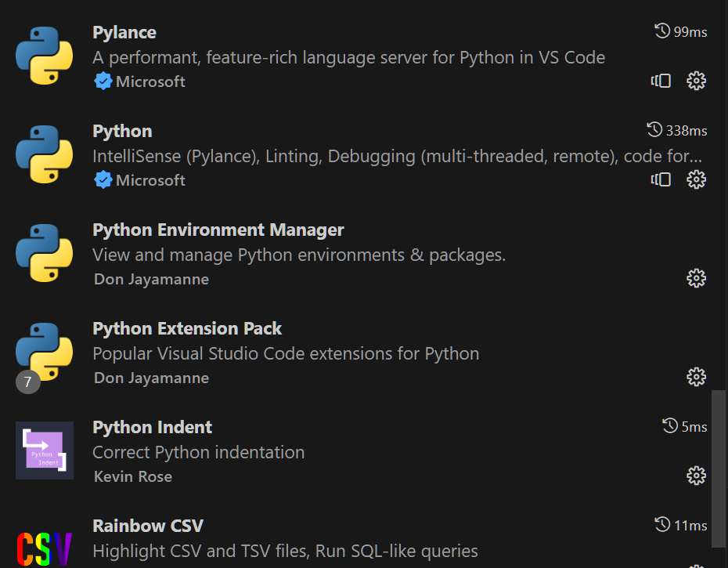Screen dimensions: 728x568
Task: Open the settings gear for Python Indent
Action: [x=696, y=476]
